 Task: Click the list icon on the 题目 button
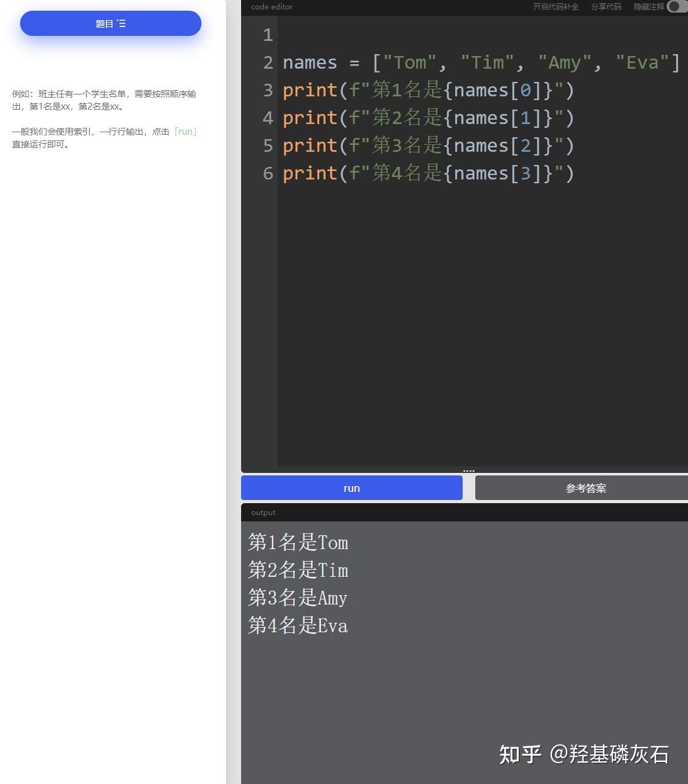click(x=122, y=23)
